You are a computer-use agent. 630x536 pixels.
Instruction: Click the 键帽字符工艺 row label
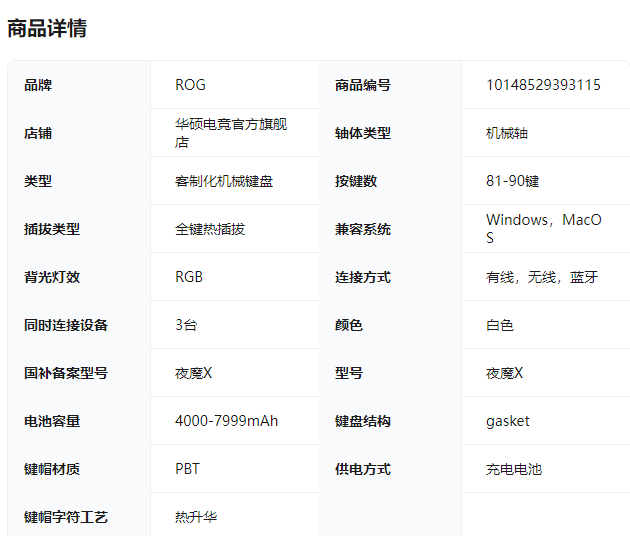66,517
